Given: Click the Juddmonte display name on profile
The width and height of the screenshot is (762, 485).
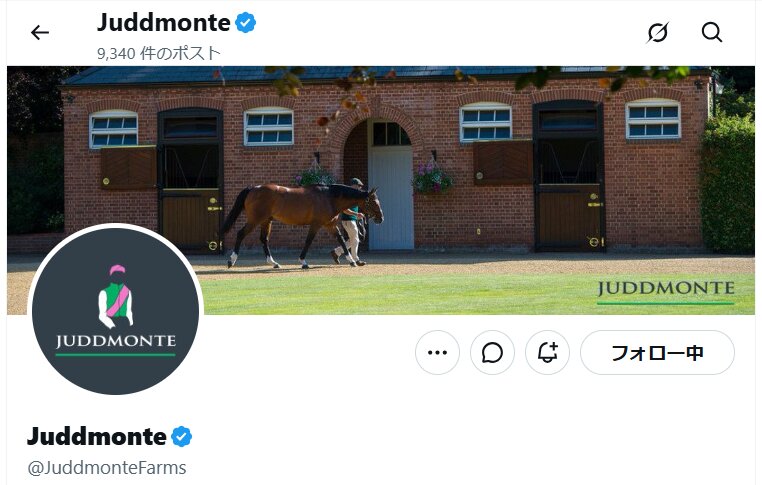Looking at the screenshot, I should coord(97,436).
